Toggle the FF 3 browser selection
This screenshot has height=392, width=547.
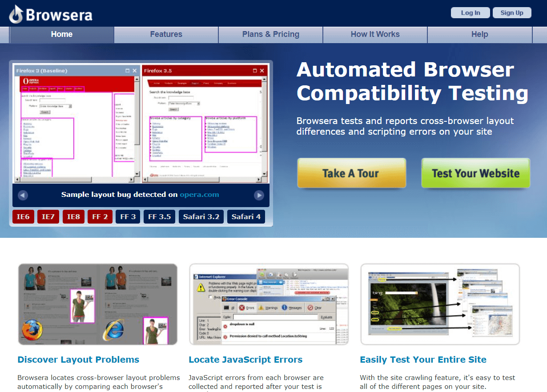point(128,216)
